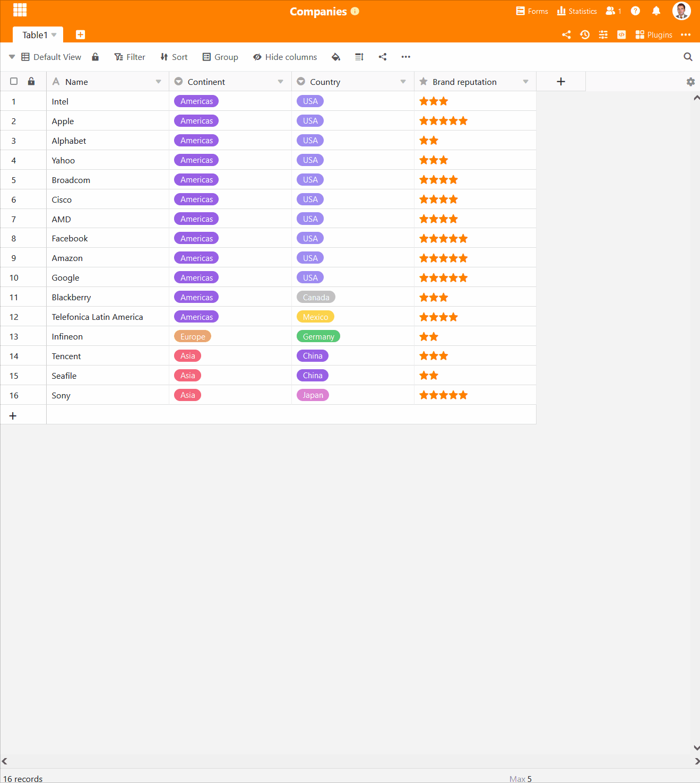The height and width of the screenshot is (783, 700).
Task: Open notifications bell
Action: pos(656,11)
